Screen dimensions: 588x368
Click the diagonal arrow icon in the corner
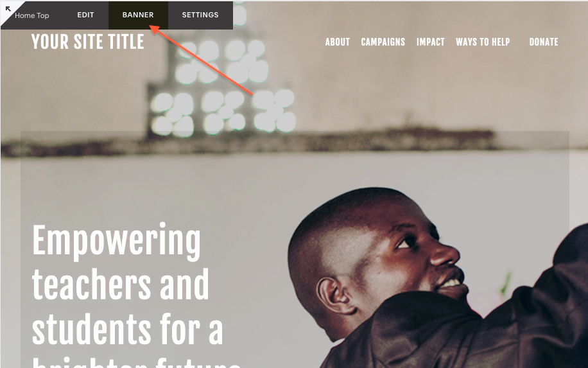click(x=8, y=8)
